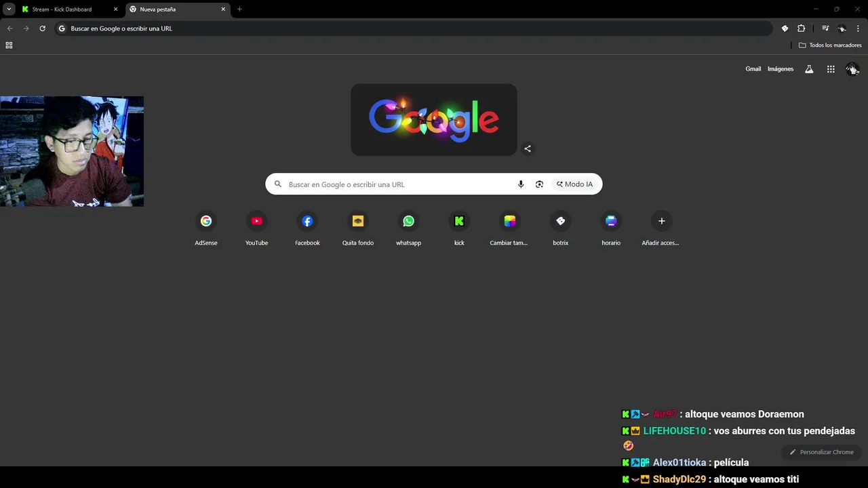
Task: Open the Quita fondo shortcut
Action: click(x=358, y=229)
